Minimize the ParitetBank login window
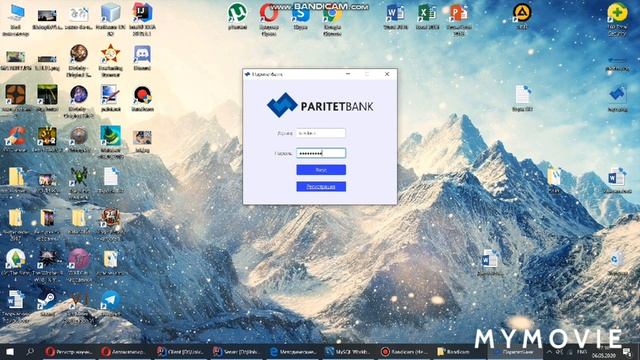The width and height of the screenshot is (640, 360). coord(348,74)
